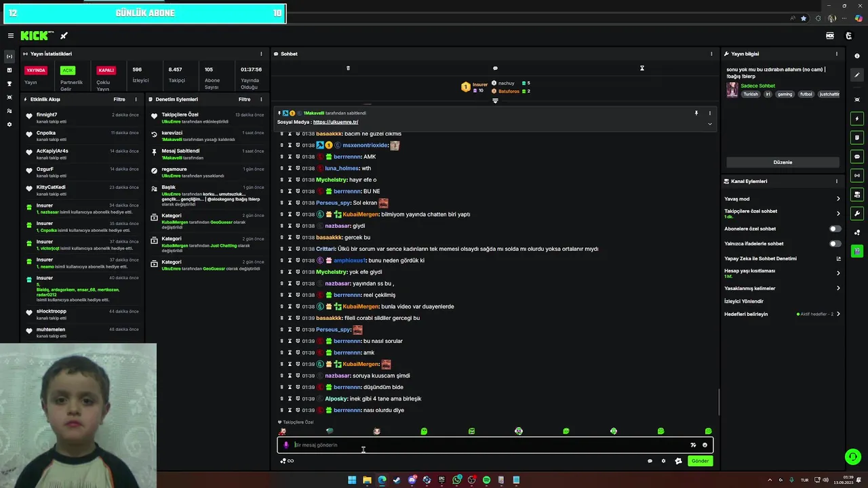868x488 pixels.
Task: Open Yayın İstatistikleri panel three-dot menu
Action: pos(261,54)
